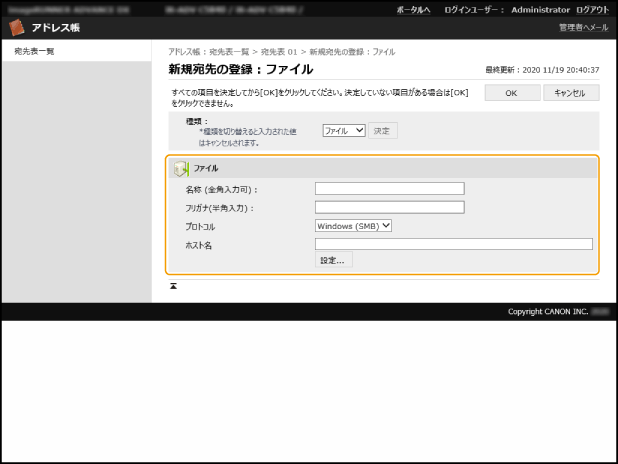Viewport: 618px width, 464px height.
Task: Click the address book icon in header
Action: pyautogui.click(x=18, y=27)
